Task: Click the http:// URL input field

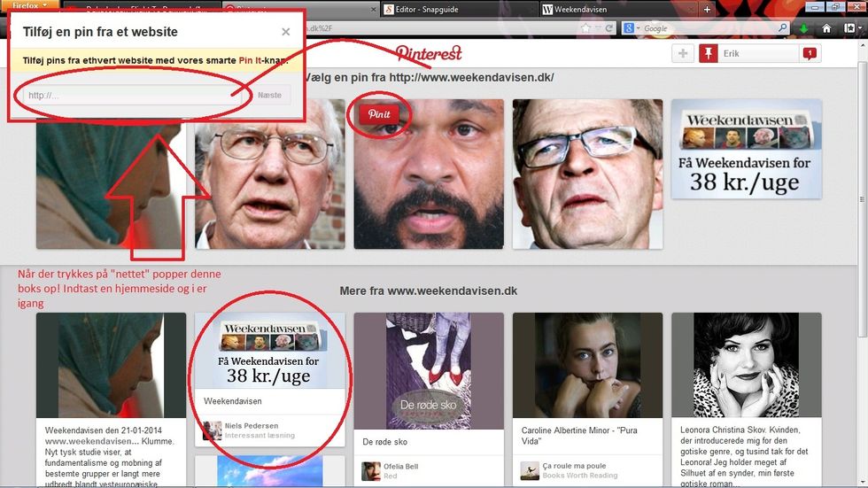Action: click(132, 95)
